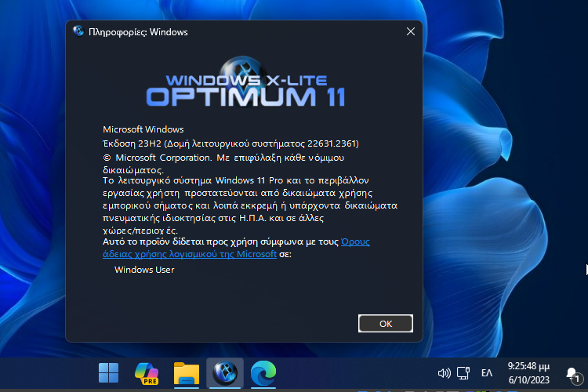Viewport: 588px width, 392px height.
Task: Switch input language from ΕΛ indicator
Action: click(487, 373)
